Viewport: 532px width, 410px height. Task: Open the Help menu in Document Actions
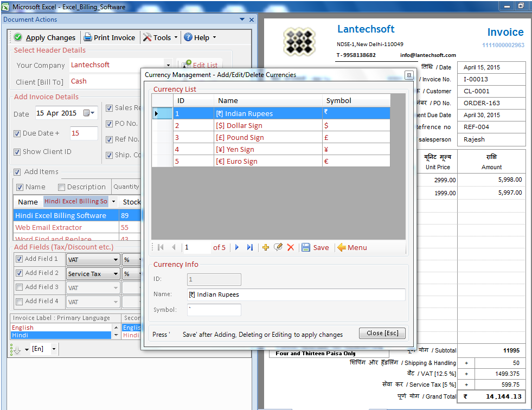click(x=200, y=37)
